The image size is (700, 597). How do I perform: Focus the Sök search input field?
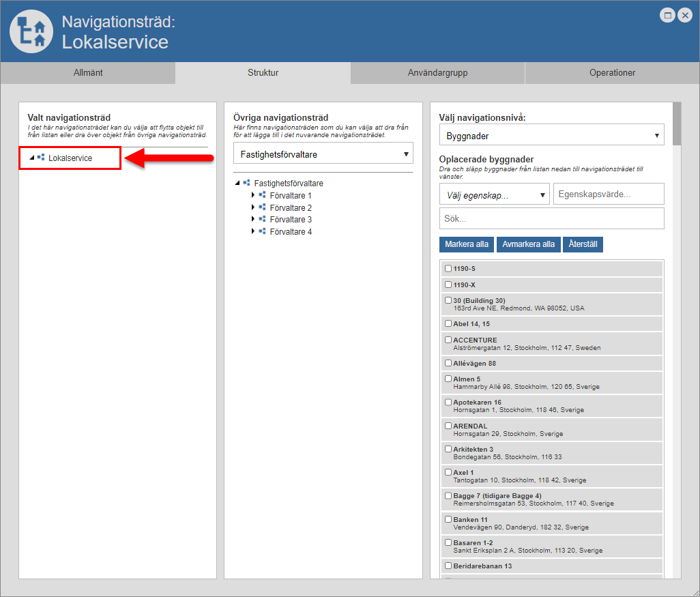tap(551, 219)
